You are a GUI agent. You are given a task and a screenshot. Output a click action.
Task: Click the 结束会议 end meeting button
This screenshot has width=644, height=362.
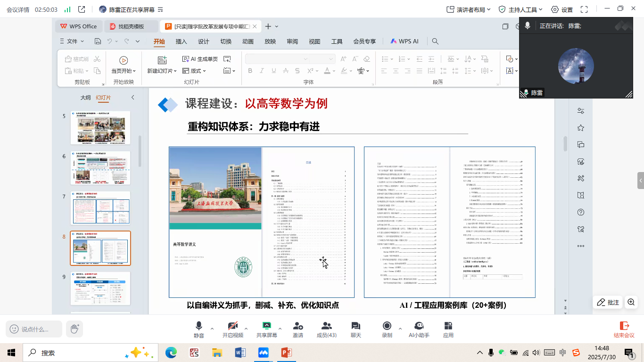tap(624, 329)
